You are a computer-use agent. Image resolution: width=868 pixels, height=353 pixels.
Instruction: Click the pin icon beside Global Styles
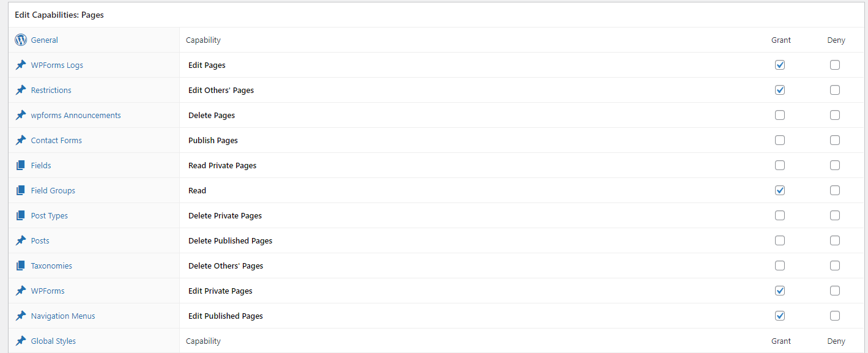click(x=21, y=341)
